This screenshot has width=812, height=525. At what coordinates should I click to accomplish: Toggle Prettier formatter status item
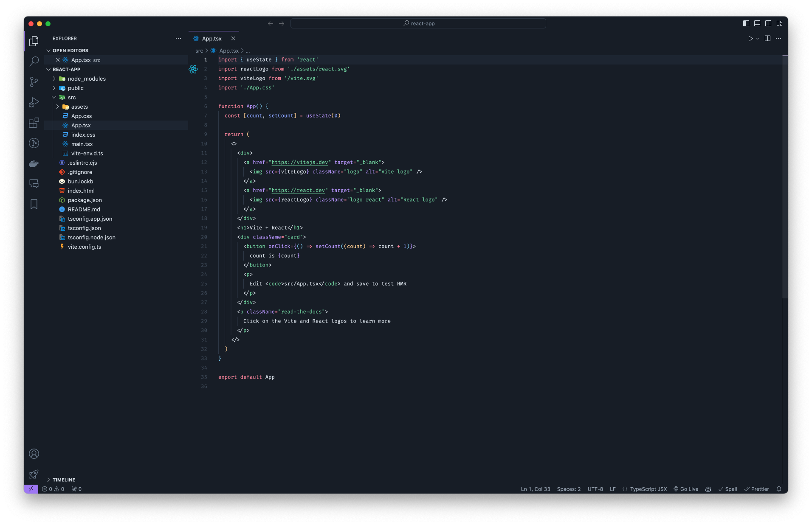(x=756, y=489)
